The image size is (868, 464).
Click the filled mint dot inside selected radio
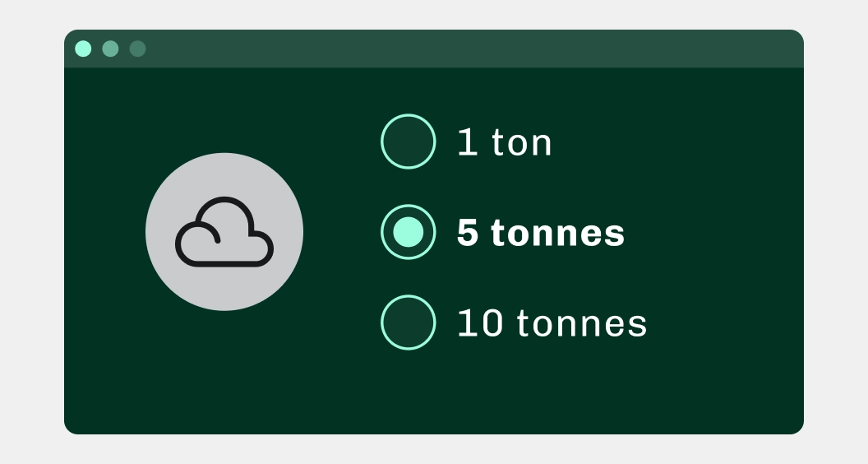pyautogui.click(x=408, y=232)
